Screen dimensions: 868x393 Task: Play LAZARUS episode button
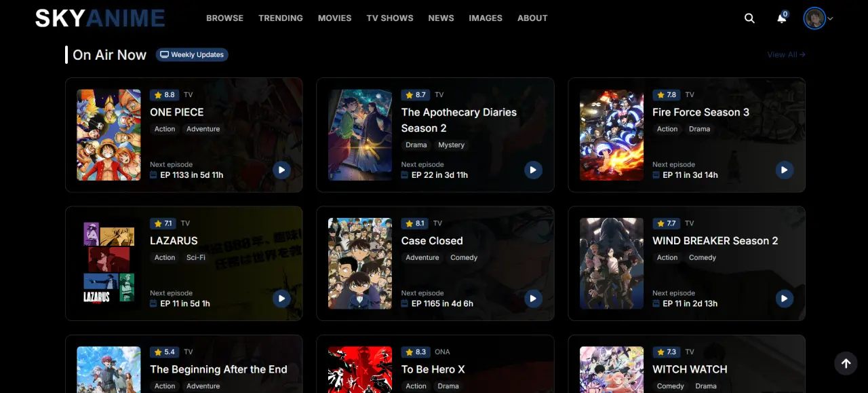[281, 299]
